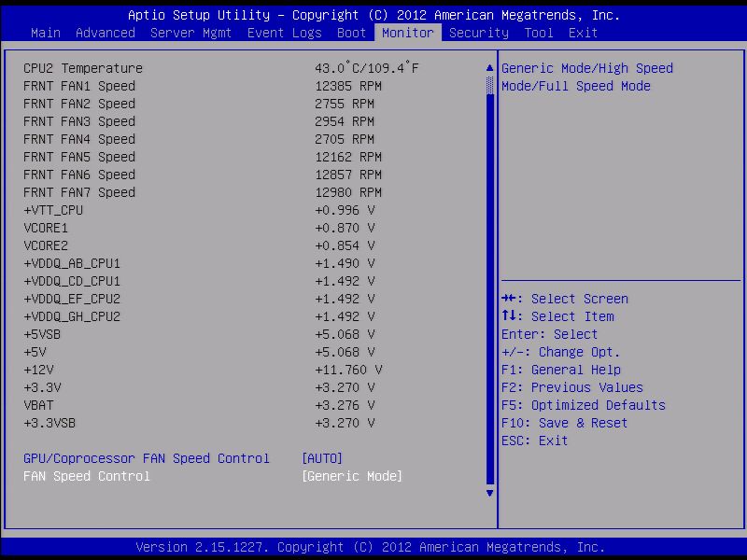The height and width of the screenshot is (560, 747).
Task: Open the Exit tab
Action: point(583,33)
